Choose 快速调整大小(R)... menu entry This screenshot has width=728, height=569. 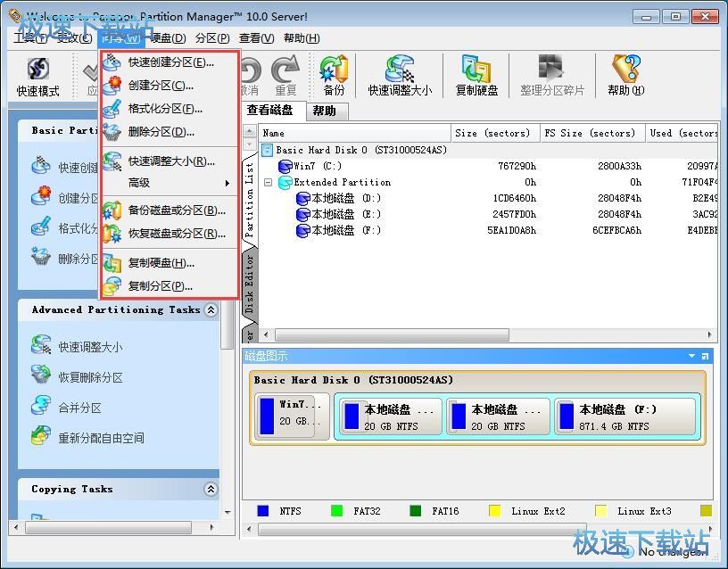[x=170, y=161]
